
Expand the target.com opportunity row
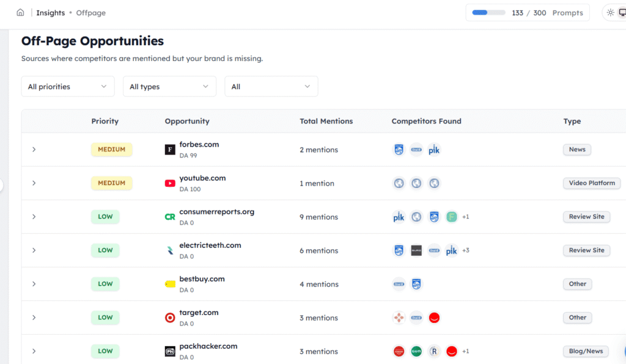(x=34, y=318)
